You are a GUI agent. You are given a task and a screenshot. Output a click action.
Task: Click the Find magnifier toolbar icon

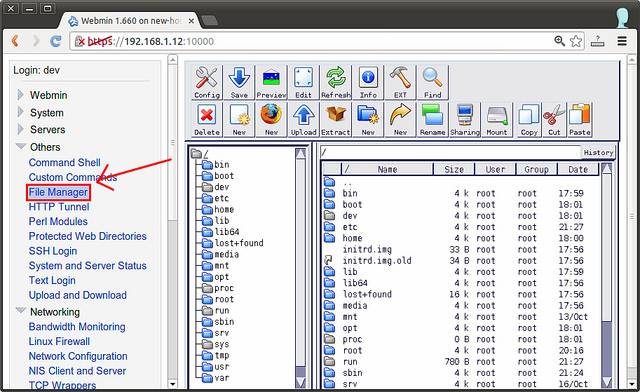click(x=432, y=82)
